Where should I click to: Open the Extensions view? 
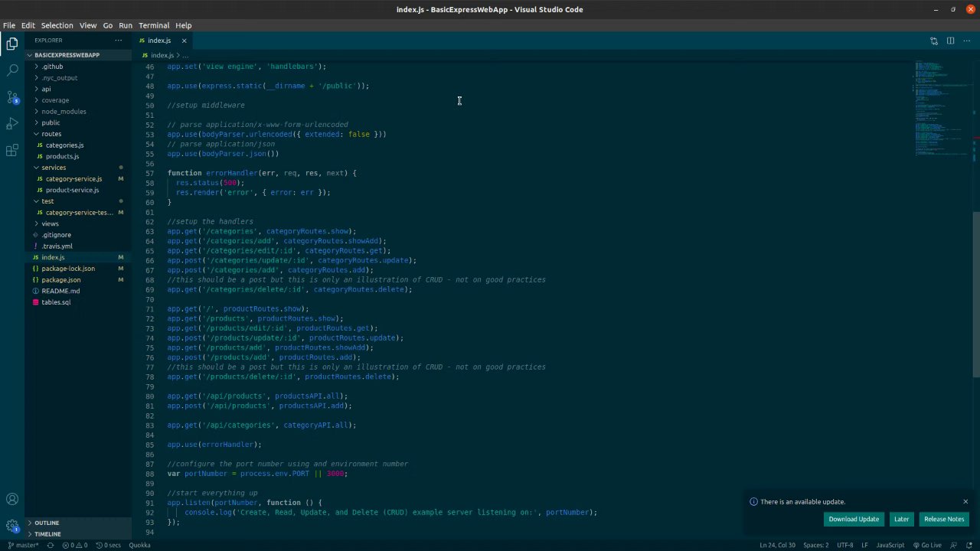click(x=12, y=150)
